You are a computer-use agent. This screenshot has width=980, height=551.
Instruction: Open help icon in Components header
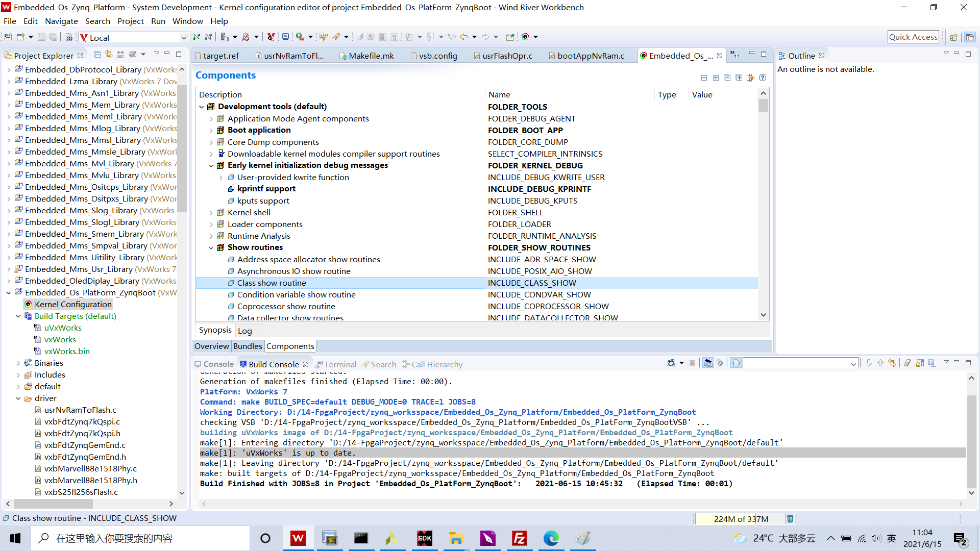[x=763, y=78]
